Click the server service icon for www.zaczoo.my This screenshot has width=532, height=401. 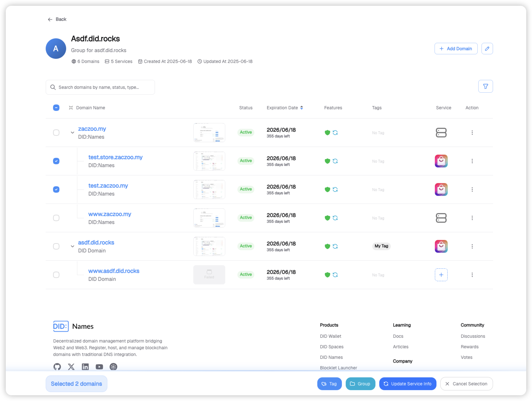tap(441, 218)
